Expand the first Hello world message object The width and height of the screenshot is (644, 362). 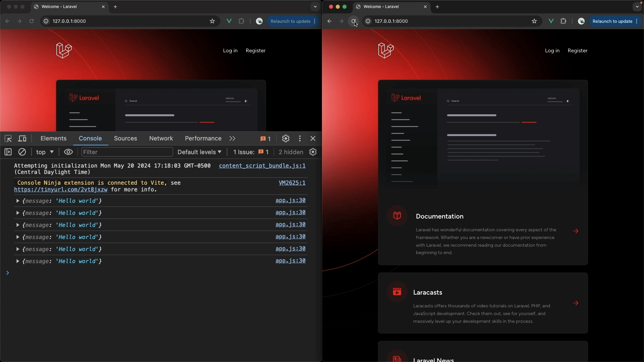point(18,201)
